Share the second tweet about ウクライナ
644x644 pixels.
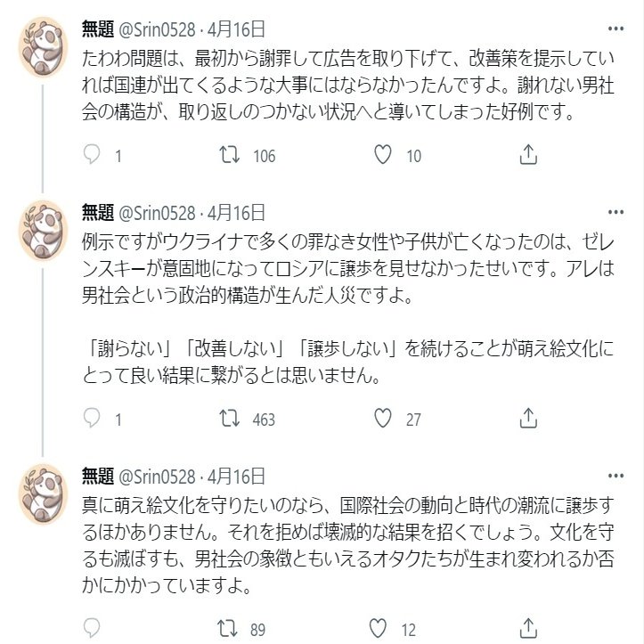pos(527,419)
